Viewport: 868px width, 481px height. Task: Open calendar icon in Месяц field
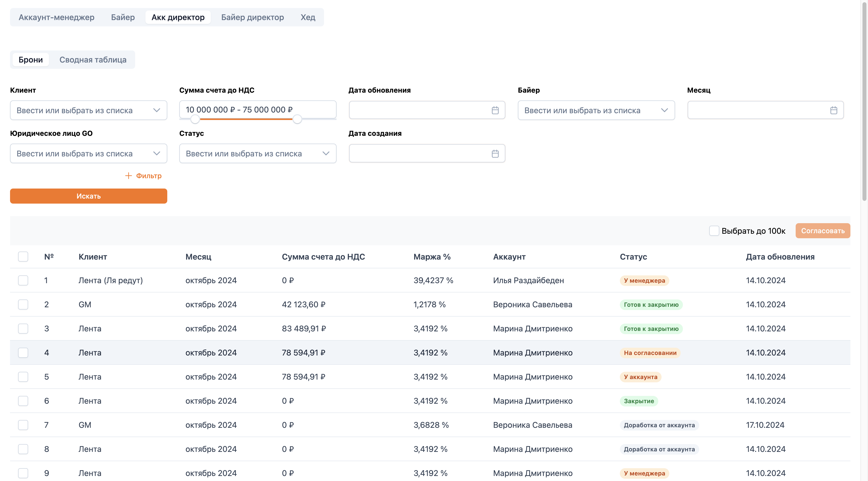tap(834, 110)
